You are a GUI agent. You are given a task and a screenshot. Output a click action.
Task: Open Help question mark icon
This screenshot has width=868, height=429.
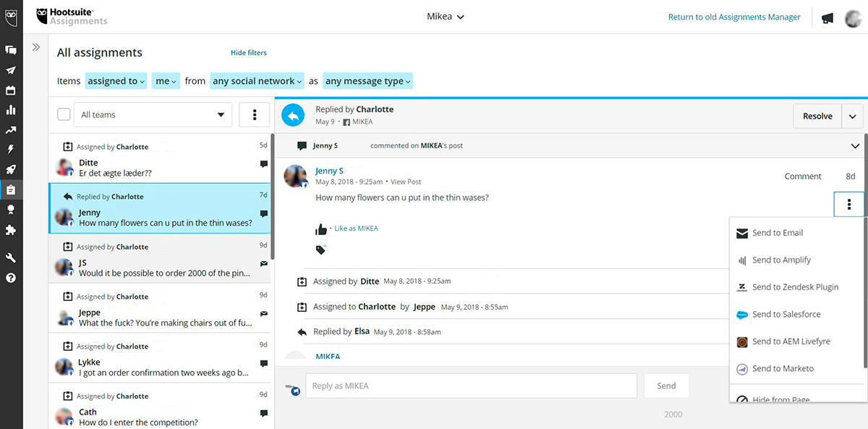pos(11,278)
